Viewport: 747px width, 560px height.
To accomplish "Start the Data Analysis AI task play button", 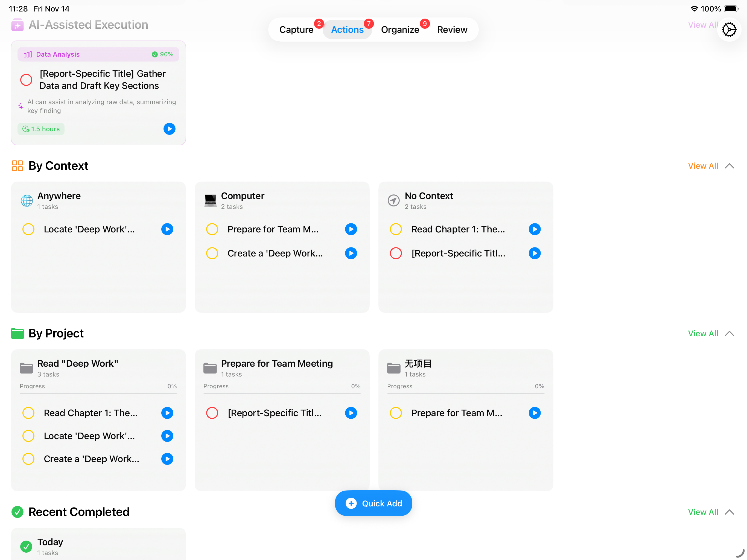I will (x=169, y=129).
